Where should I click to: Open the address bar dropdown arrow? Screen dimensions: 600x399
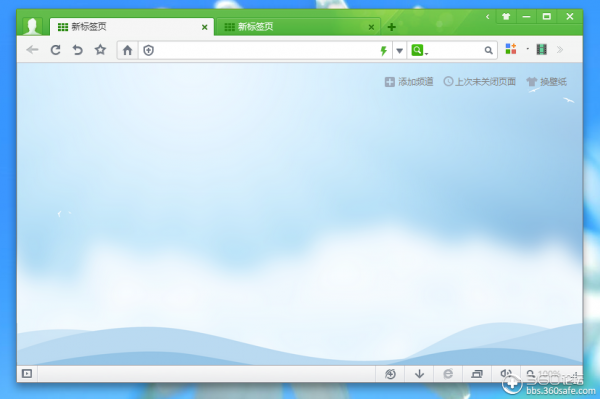tap(399, 50)
